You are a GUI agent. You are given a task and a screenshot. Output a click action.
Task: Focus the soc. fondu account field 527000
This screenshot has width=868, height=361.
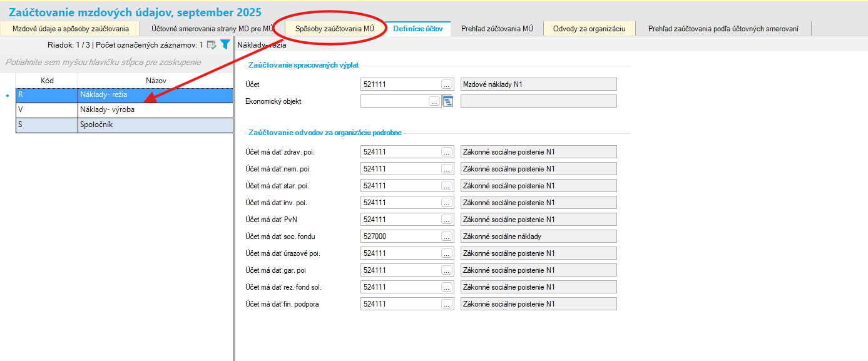399,236
